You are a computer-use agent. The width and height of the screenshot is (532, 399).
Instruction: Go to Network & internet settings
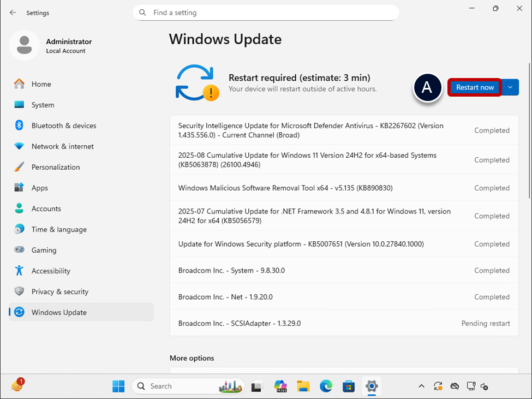coord(62,146)
